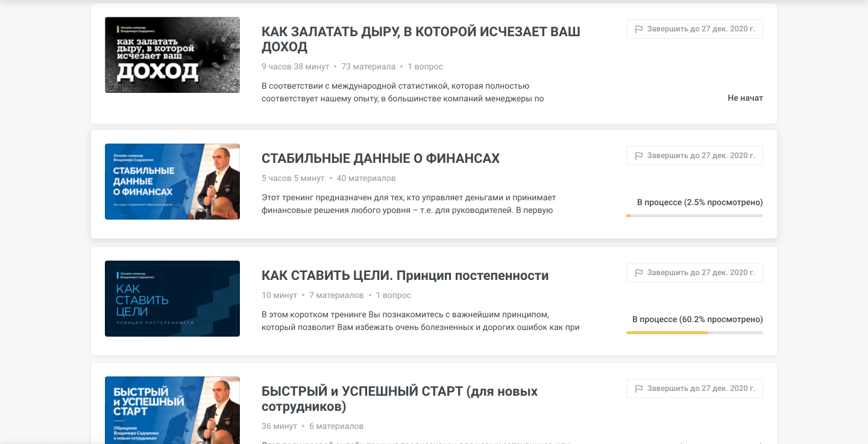Viewport: 868px width, 444px height.
Task: Click the Не начат status label
Action: (x=745, y=98)
